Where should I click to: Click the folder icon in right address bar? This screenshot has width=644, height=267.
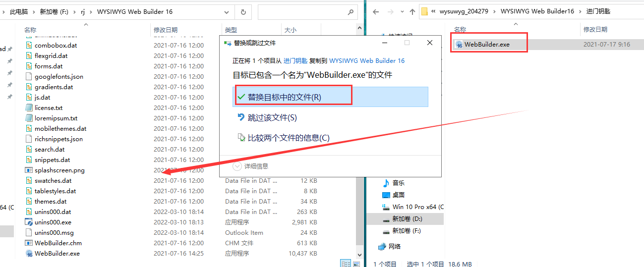point(424,12)
